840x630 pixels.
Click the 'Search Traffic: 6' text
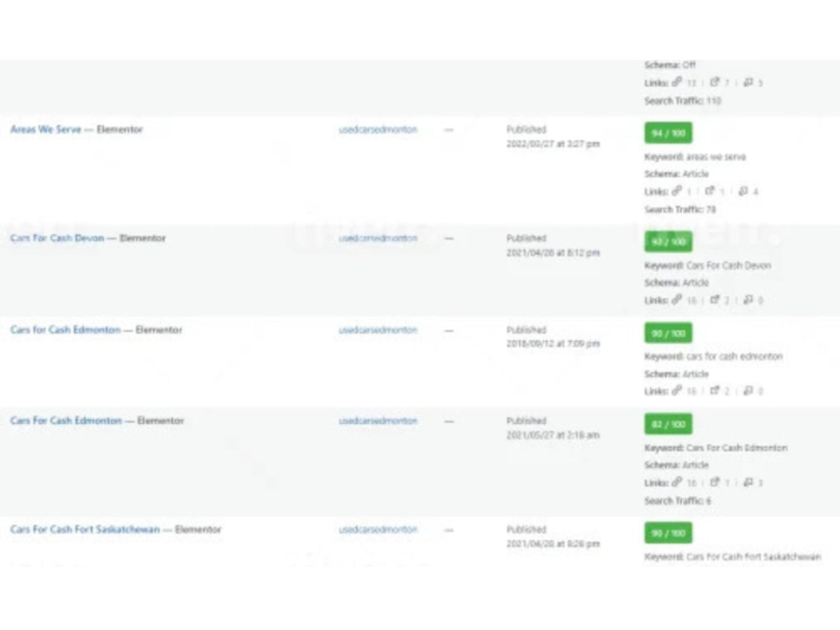pyautogui.click(x=678, y=501)
